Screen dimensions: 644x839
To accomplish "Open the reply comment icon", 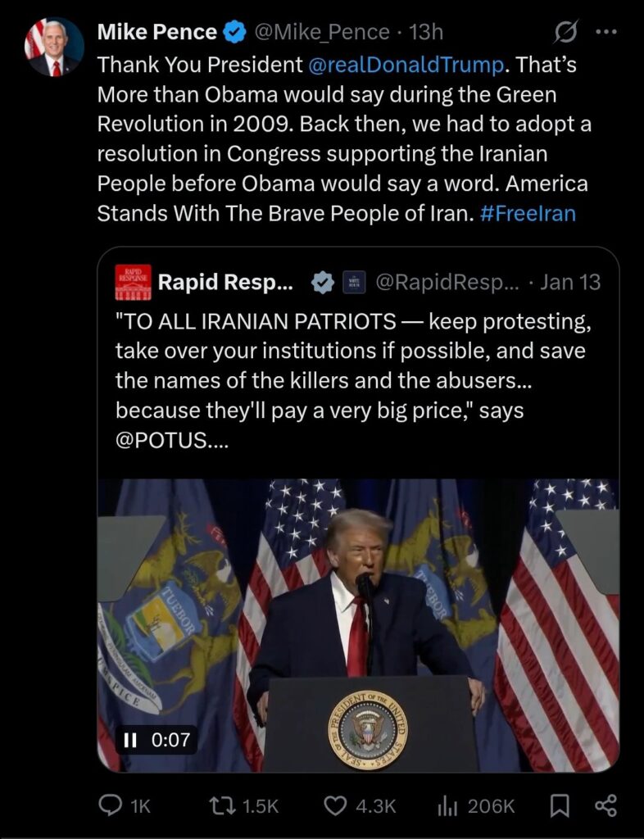I will (x=111, y=806).
